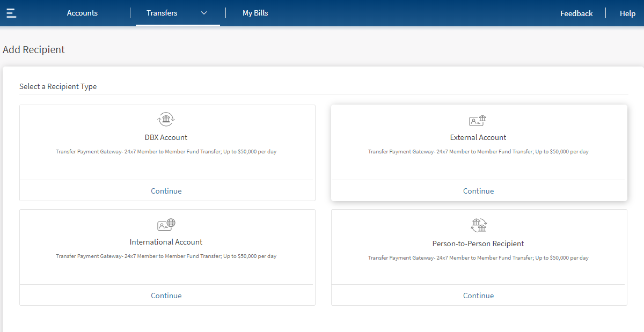Screen dimensions: 644x332
Task: Open the My Bills tab
Action: pyautogui.click(x=255, y=13)
